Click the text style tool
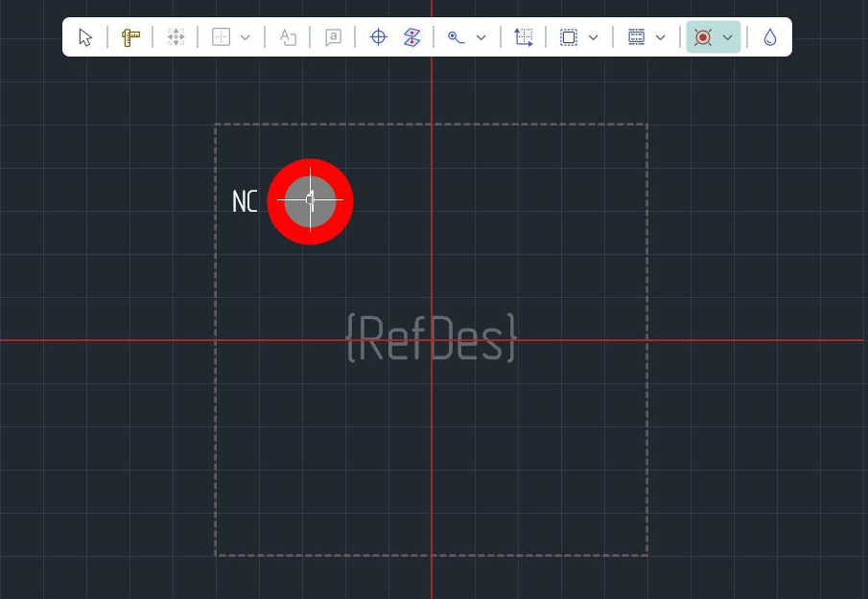This screenshot has width=868, height=599. [288, 37]
